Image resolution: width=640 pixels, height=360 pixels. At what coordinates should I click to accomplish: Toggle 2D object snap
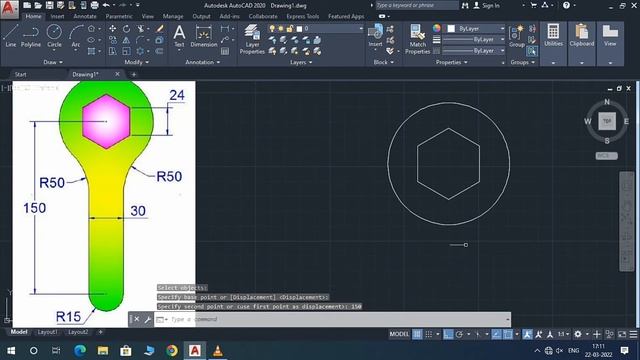[508, 334]
